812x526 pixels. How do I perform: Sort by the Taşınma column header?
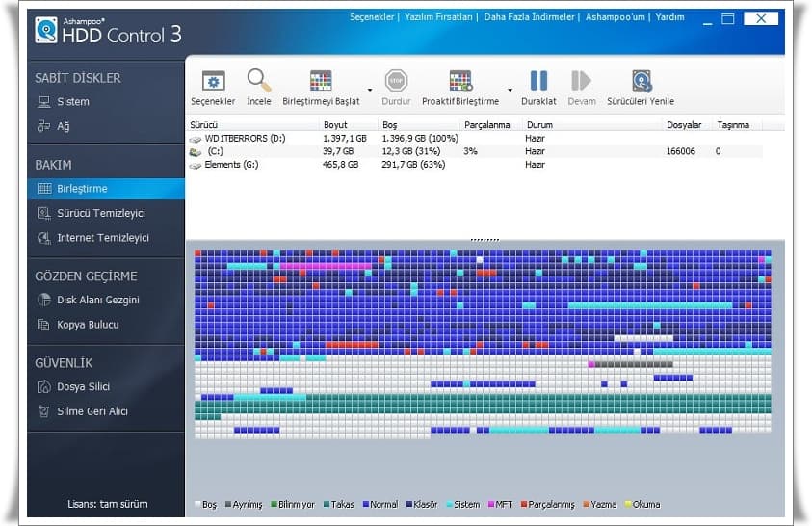click(733, 125)
